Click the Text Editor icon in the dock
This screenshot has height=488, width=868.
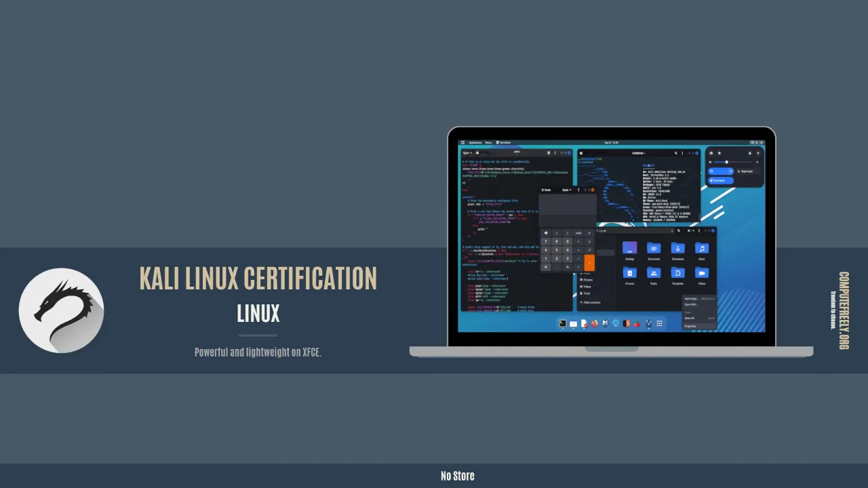584,323
